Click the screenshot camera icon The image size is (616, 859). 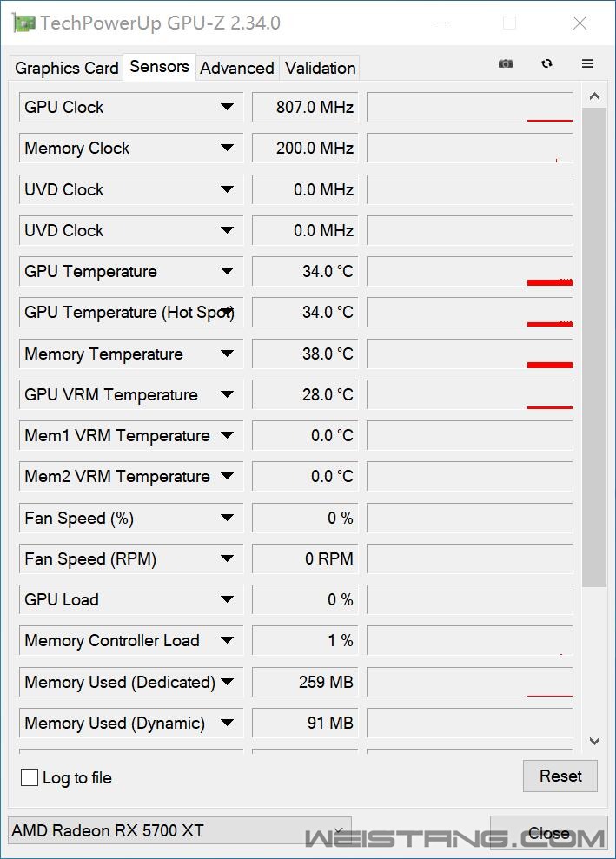[x=506, y=63]
